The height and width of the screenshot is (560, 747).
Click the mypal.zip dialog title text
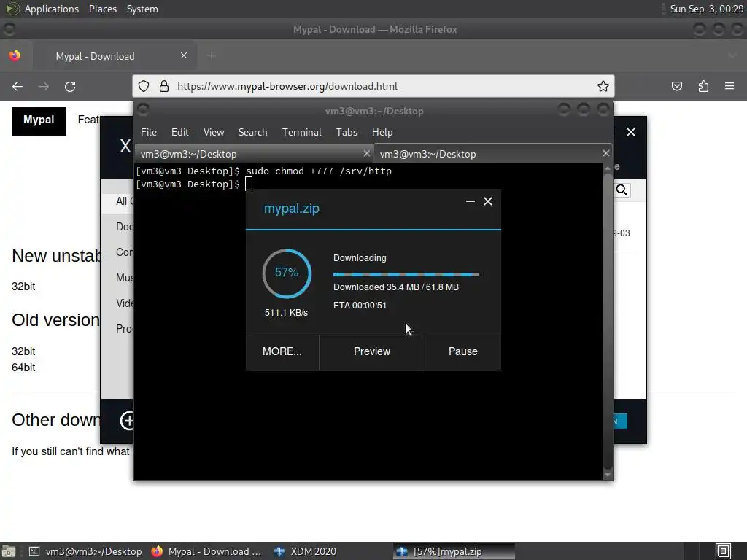pos(292,209)
